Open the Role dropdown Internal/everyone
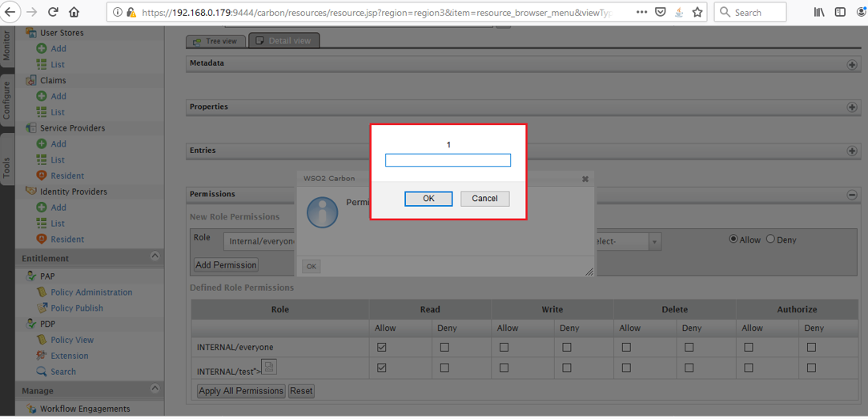 260,241
